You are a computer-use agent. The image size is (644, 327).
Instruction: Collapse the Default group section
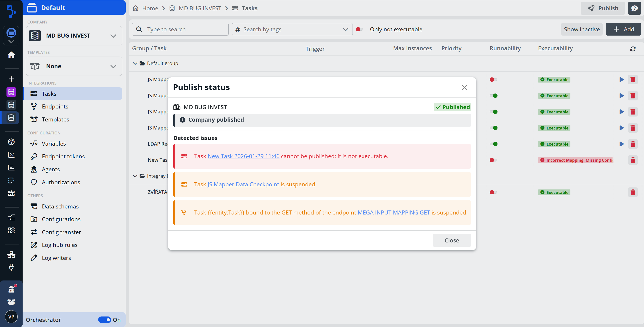click(135, 63)
